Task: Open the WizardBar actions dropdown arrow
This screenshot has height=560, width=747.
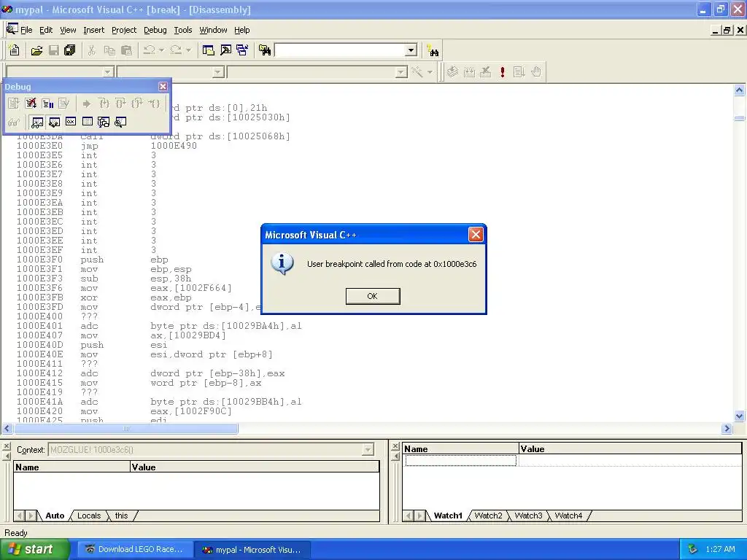Action: 429,72
